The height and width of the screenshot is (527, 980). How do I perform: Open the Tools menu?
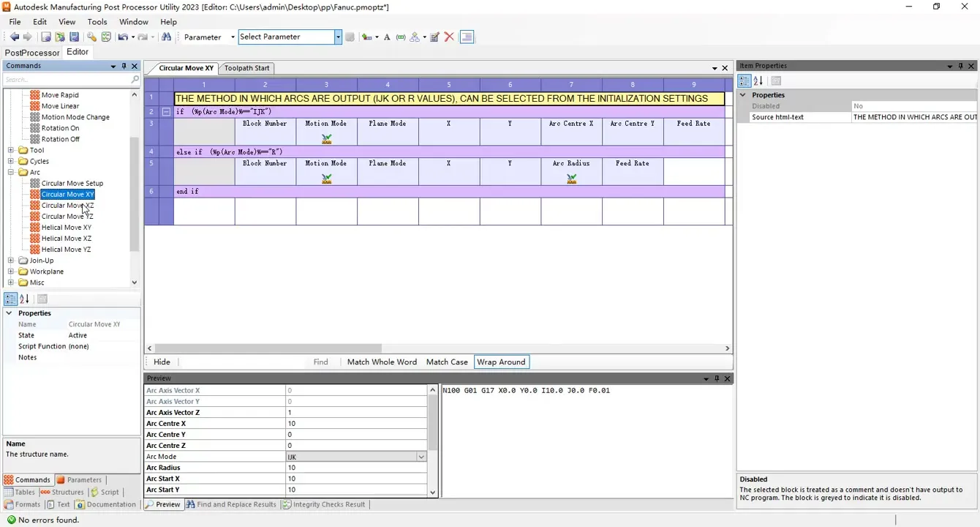coord(97,22)
